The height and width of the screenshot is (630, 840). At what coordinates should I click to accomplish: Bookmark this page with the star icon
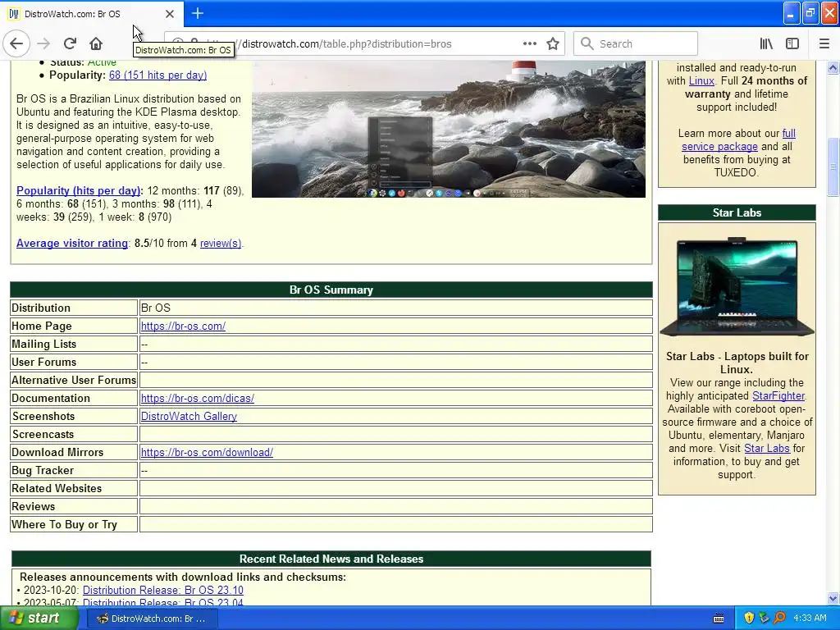[553, 43]
